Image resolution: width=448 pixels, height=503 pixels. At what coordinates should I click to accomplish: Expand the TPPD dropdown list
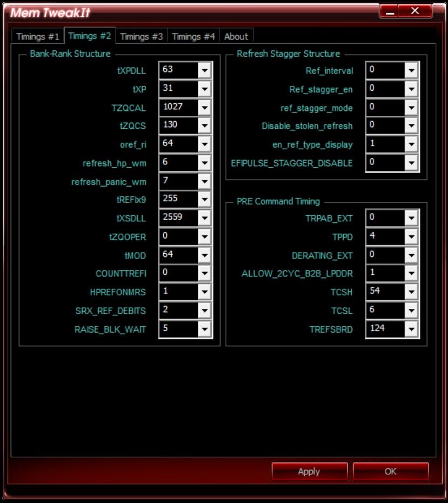point(411,237)
